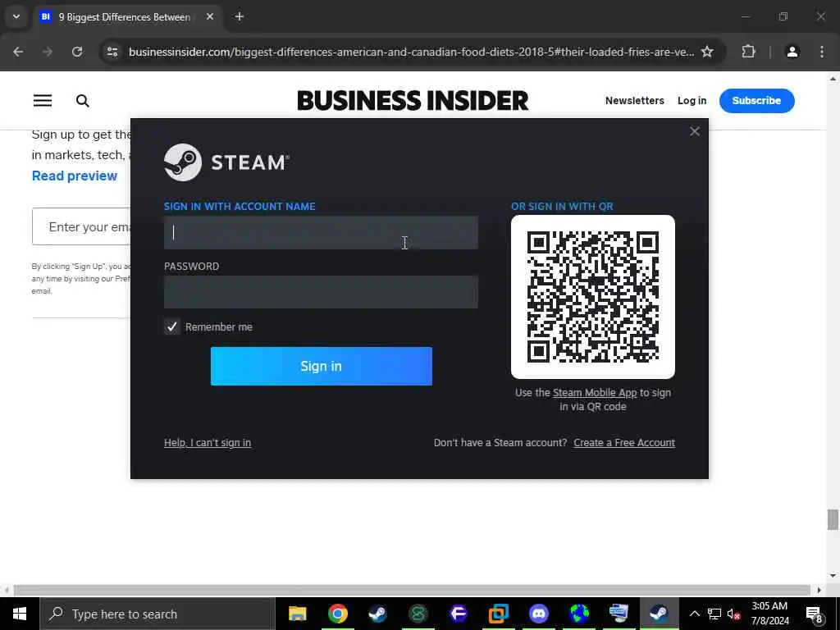Toggle the Remember me checkbox

pyautogui.click(x=171, y=326)
